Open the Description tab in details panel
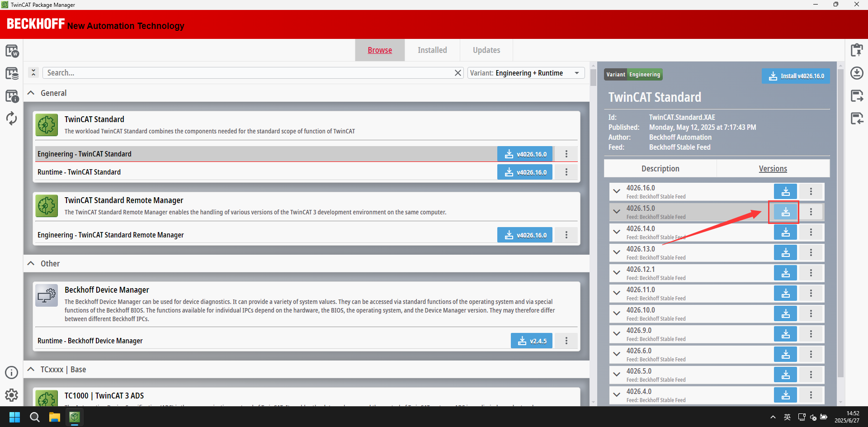Viewport: 868px width, 427px height. click(660, 169)
